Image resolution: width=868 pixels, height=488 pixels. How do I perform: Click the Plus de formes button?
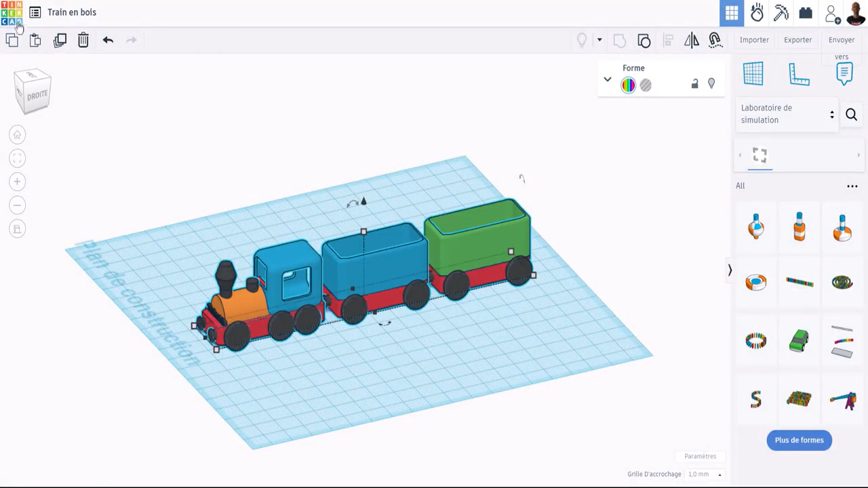799,440
